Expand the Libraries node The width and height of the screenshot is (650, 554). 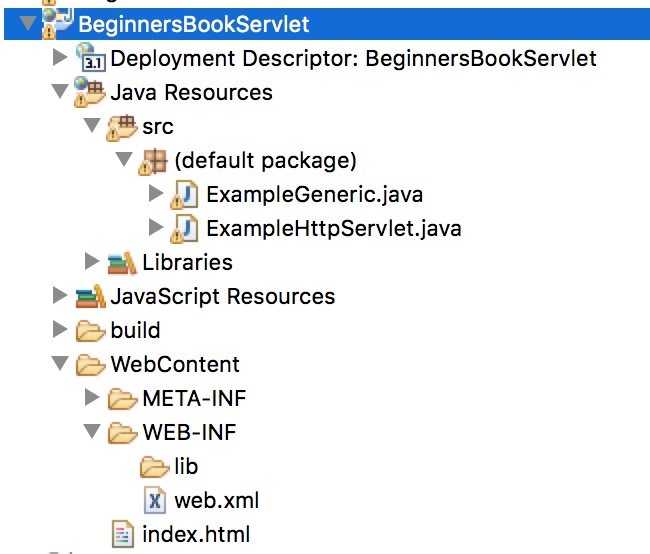(x=92, y=262)
